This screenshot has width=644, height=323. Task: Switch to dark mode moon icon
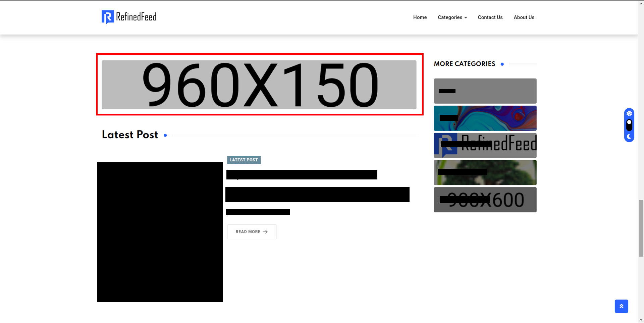[x=629, y=137]
